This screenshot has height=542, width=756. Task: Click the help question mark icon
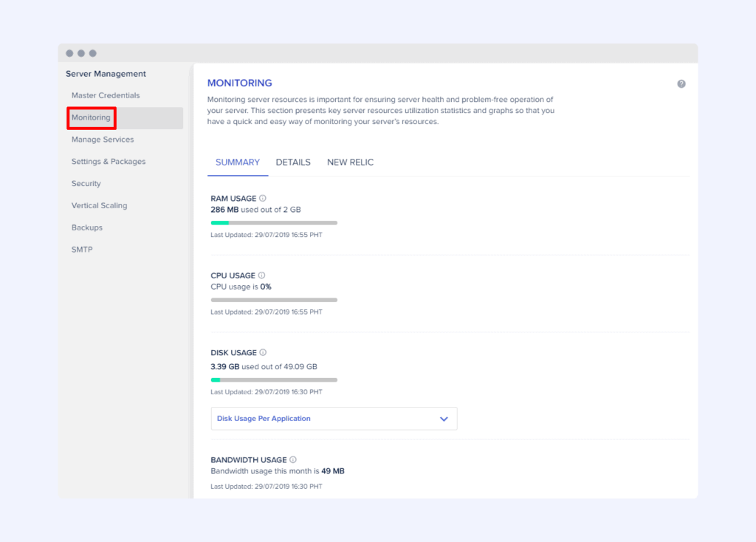681,84
